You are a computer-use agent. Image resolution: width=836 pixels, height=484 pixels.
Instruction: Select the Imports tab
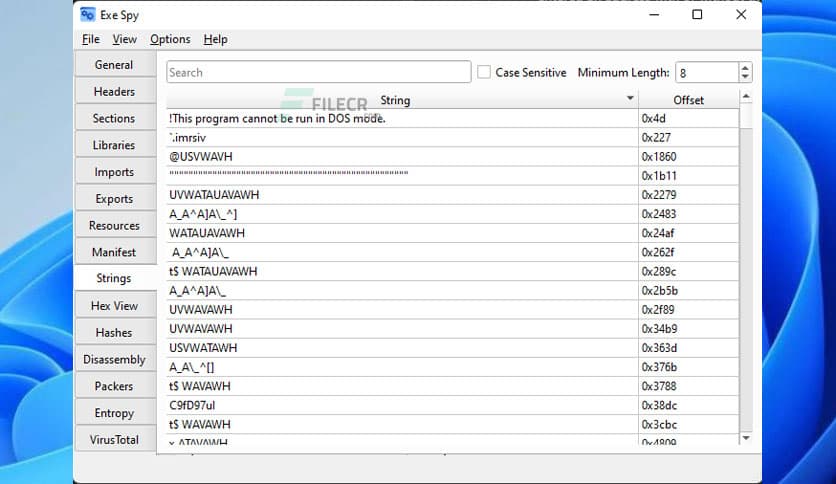tap(114, 172)
